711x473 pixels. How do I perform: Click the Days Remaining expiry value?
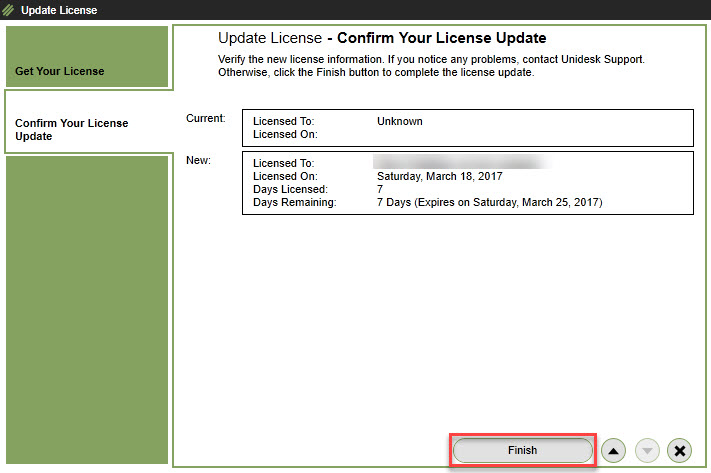489,202
